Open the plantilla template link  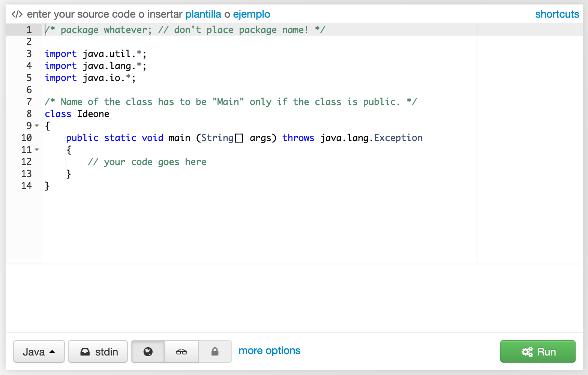point(203,14)
